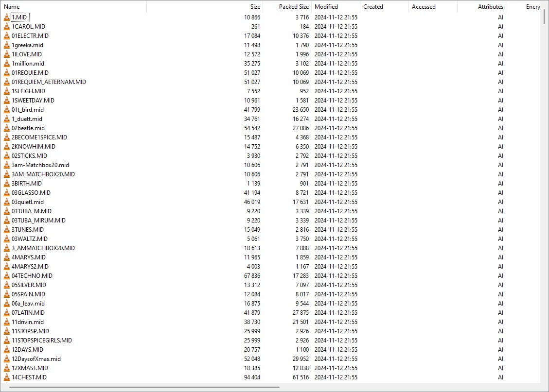Select file 05SILVER.MID
The width and height of the screenshot is (549, 392).
pyautogui.click(x=29, y=285)
